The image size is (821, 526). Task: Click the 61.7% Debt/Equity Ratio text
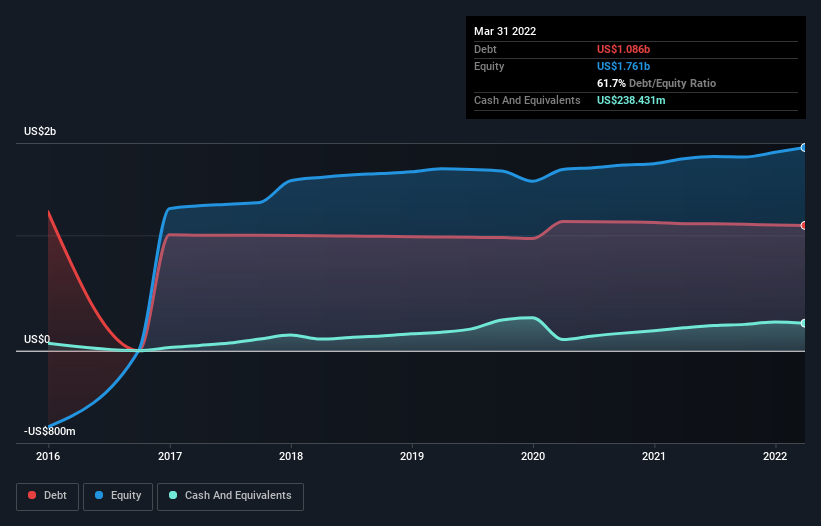point(656,83)
